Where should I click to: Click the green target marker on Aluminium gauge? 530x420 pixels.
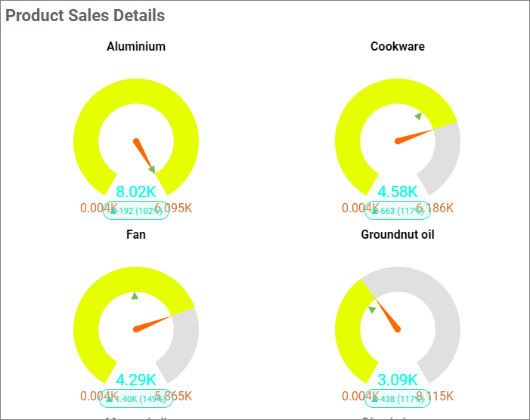click(152, 169)
